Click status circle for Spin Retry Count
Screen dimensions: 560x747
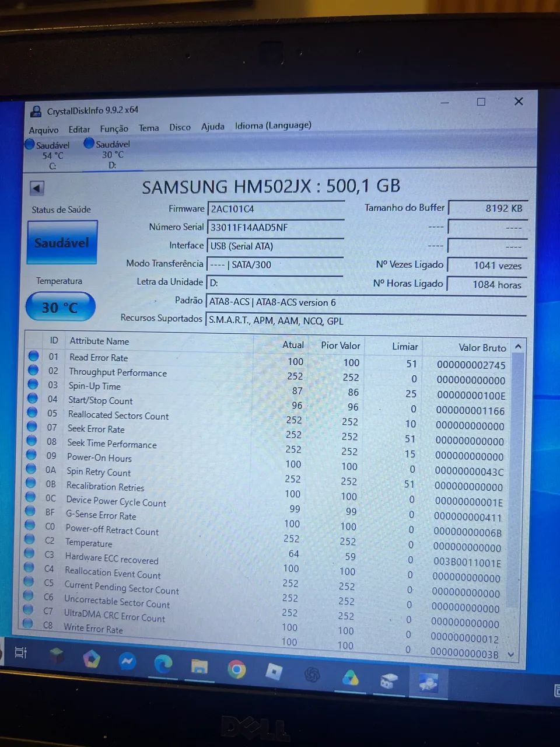coord(32,469)
